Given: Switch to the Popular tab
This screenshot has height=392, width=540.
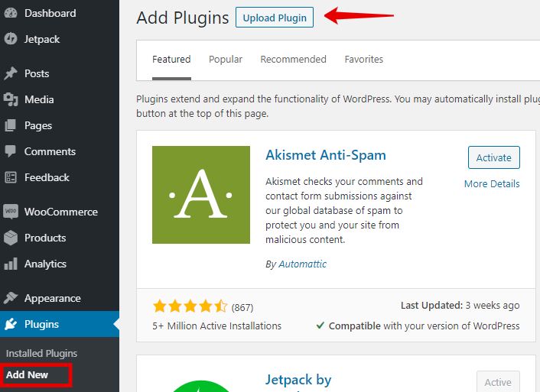Looking at the screenshot, I should pos(226,60).
